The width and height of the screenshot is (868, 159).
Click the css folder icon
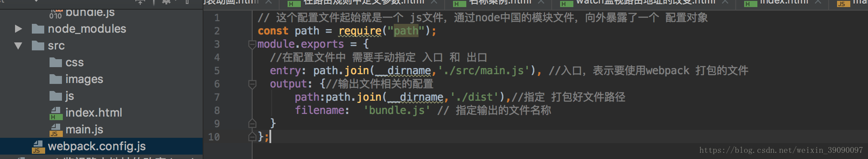click(56, 62)
